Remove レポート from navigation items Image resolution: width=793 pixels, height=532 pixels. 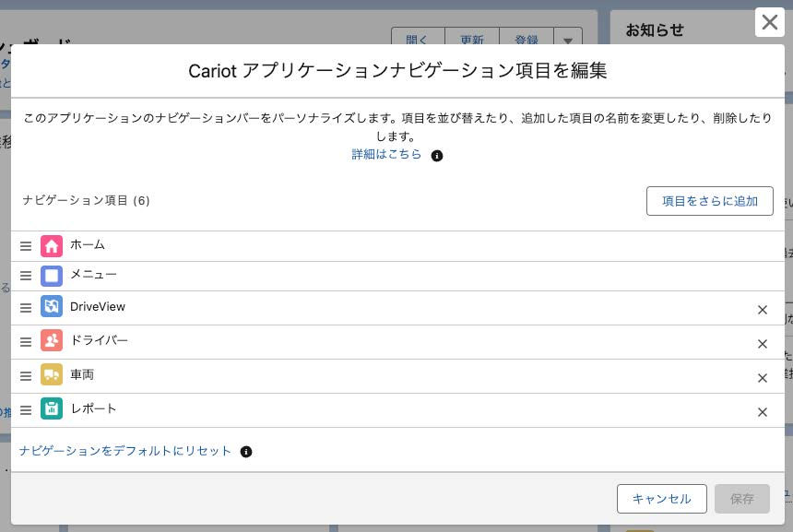[x=763, y=412]
